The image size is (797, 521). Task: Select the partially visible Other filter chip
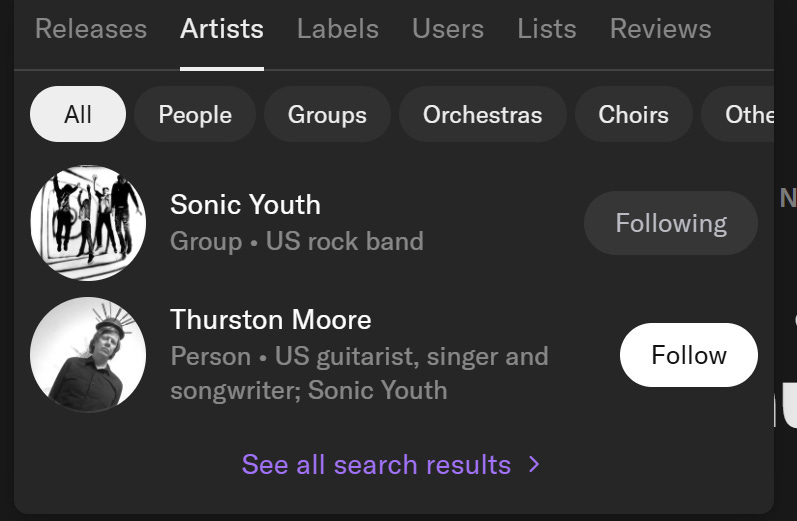click(745, 115)
